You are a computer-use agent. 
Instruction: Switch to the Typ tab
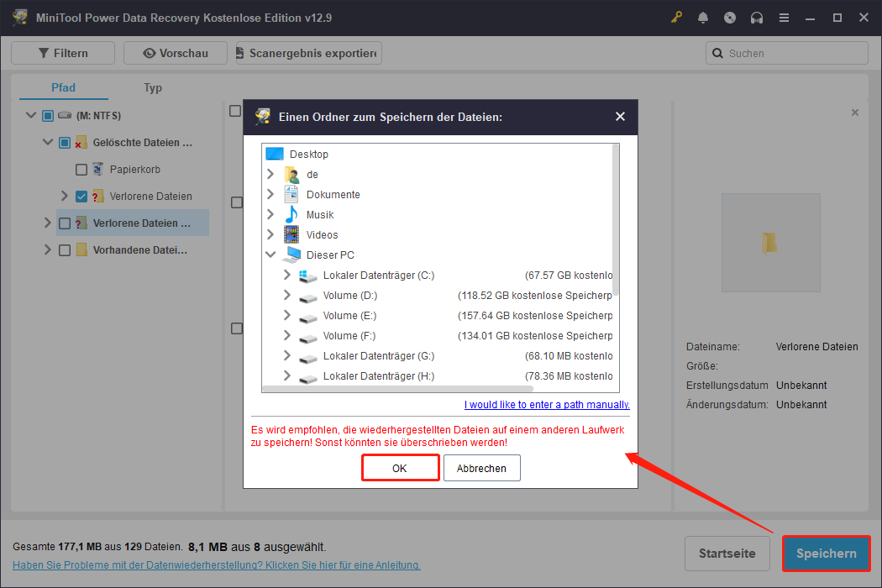coord(152,87)
